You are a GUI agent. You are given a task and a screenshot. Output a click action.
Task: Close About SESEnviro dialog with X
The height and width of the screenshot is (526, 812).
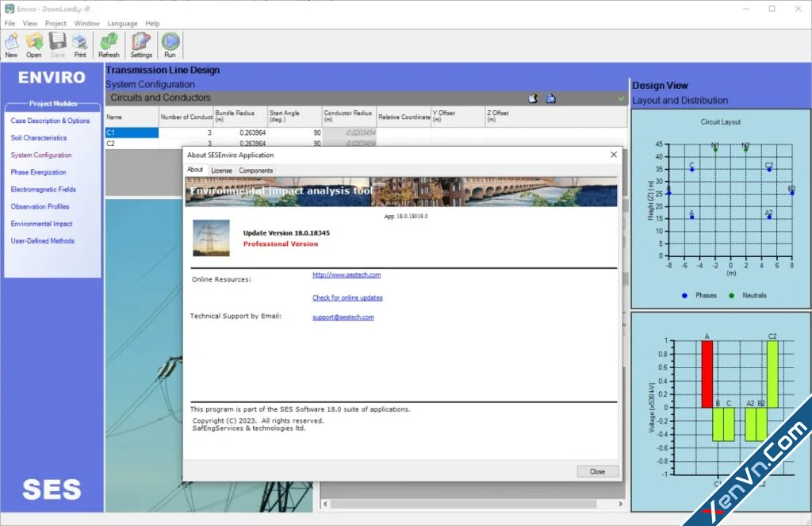click(x=614, y=155)
